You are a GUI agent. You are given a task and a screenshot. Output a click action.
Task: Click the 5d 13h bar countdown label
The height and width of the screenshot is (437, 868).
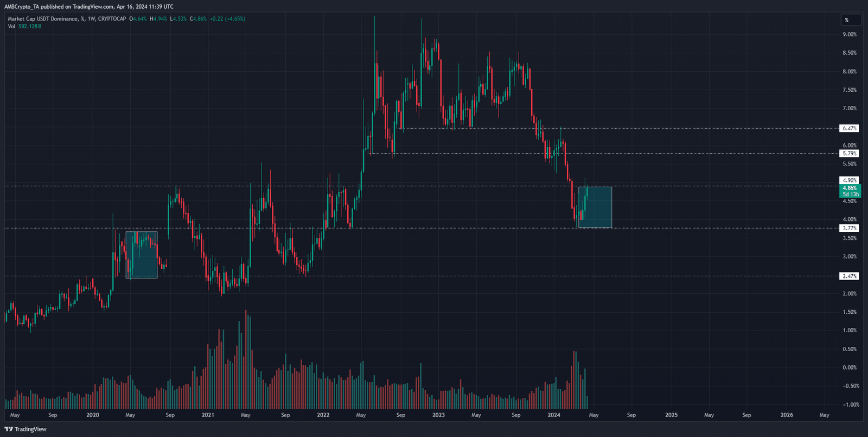(x=850, y=194)
